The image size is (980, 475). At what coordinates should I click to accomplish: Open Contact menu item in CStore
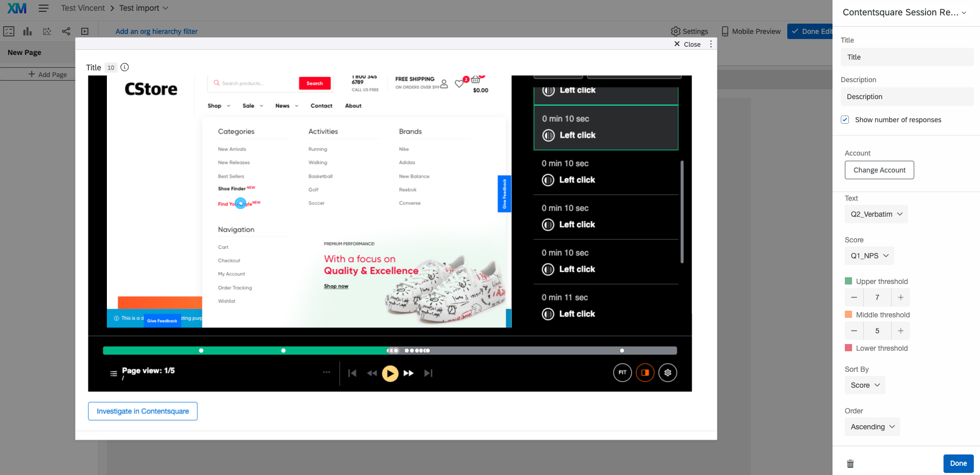322,106
